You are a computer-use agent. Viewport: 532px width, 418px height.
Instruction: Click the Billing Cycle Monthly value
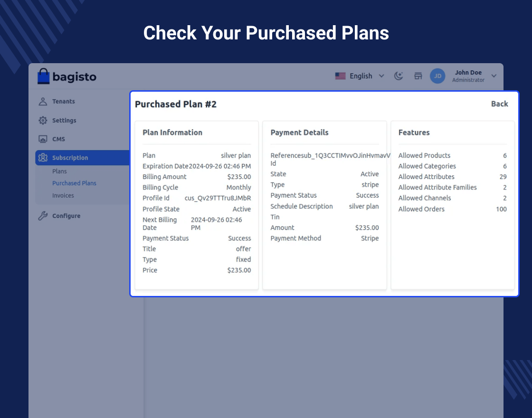[x=238, y=187]
